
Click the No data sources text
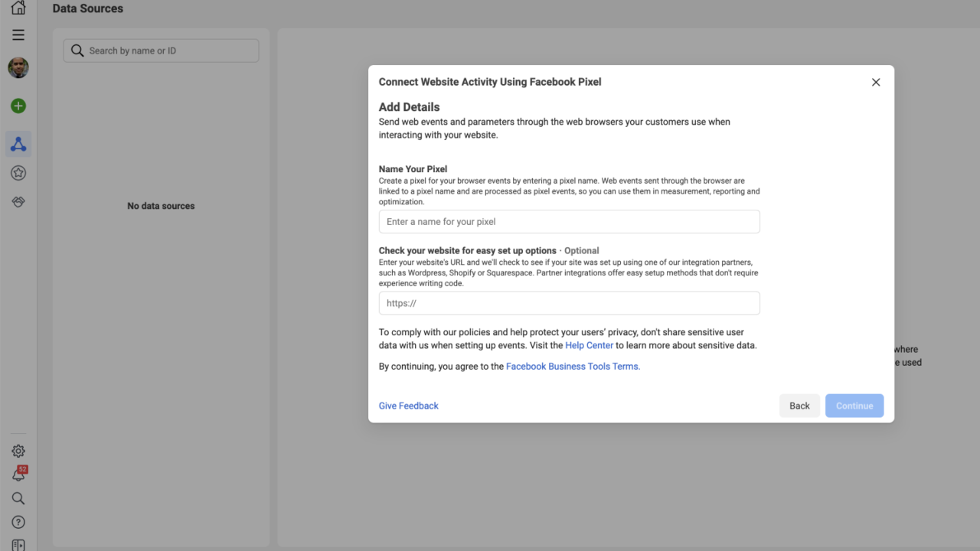coord(161,206)
